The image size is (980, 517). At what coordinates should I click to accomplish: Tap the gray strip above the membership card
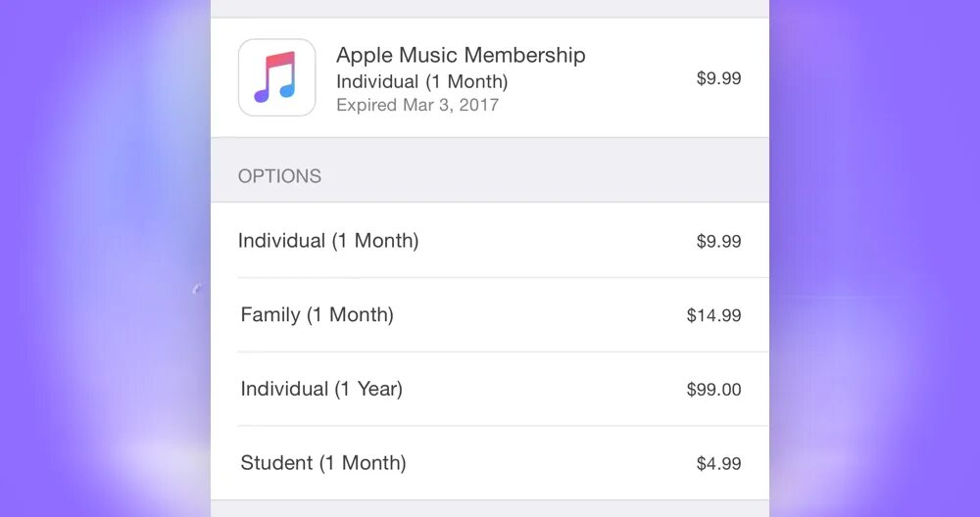[x=490, y=8]
